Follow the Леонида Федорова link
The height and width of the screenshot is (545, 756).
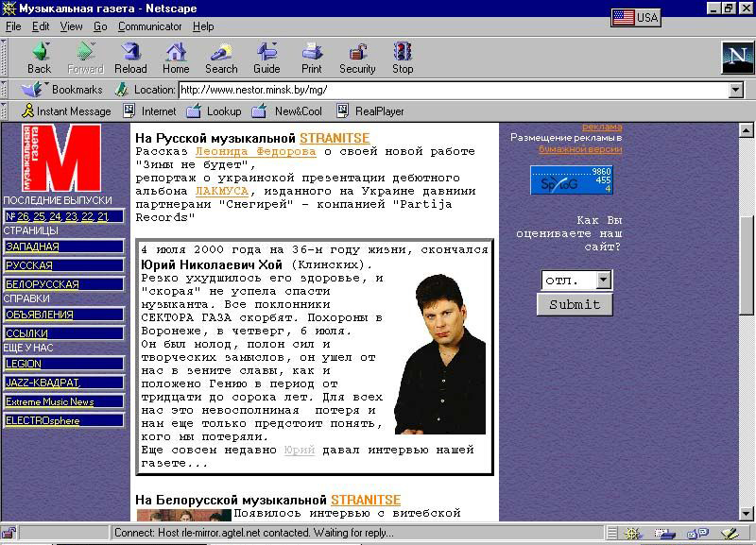click(x=255, y=151)
